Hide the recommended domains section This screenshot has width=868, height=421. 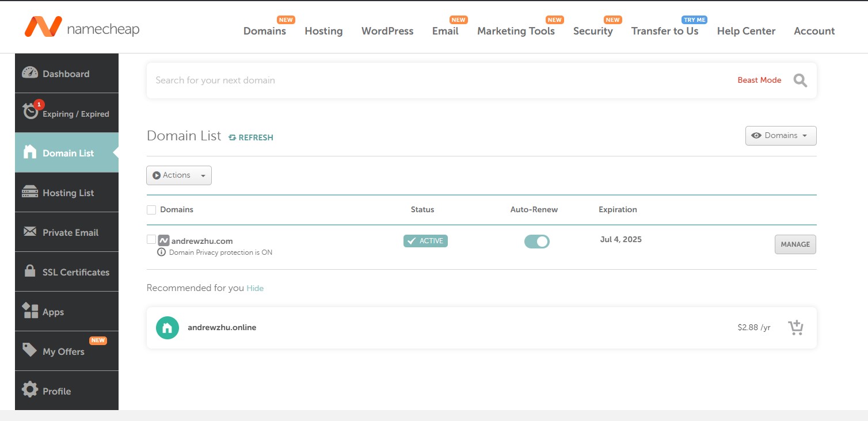(255, 288)
